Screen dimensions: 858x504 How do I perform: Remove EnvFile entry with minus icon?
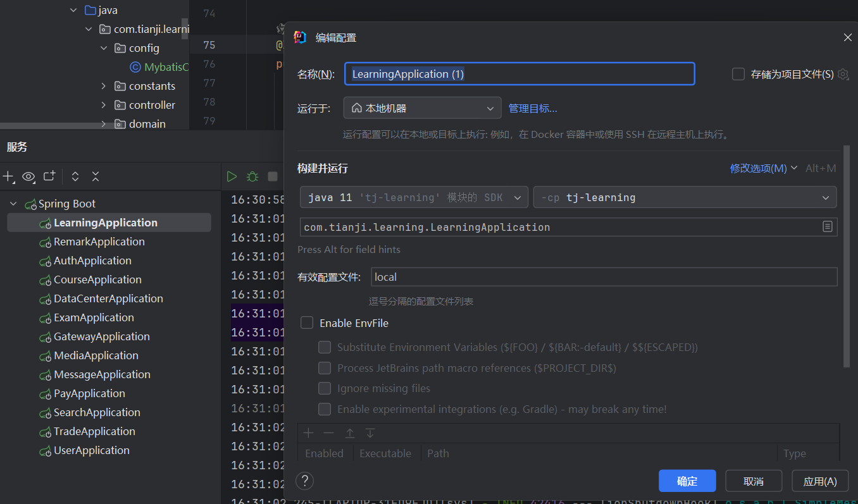[328, 433]
